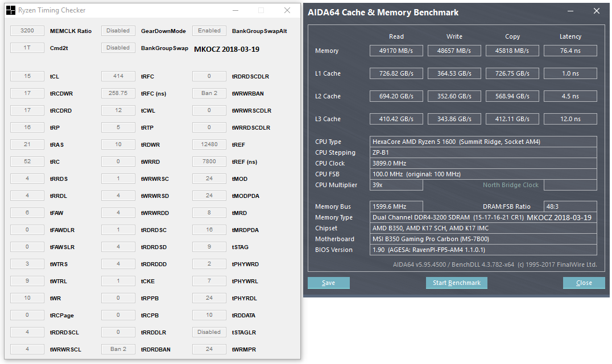Click Memory Latency result 76.4 ns
Viewport: 612px width, 364px height.
click(570, 51)
